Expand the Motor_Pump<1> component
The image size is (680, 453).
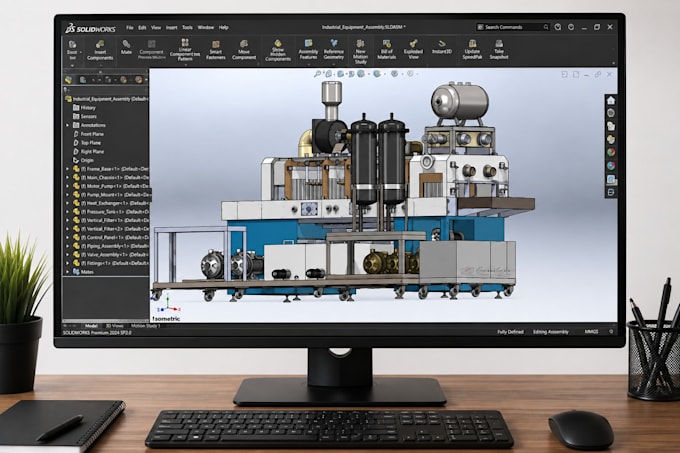(x=67, y=186)
